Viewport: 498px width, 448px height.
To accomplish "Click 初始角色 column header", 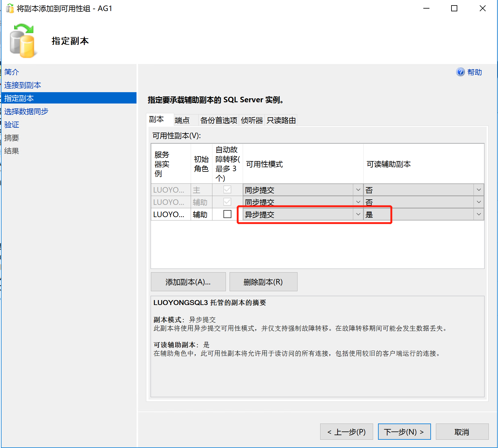I will point(201,164).
